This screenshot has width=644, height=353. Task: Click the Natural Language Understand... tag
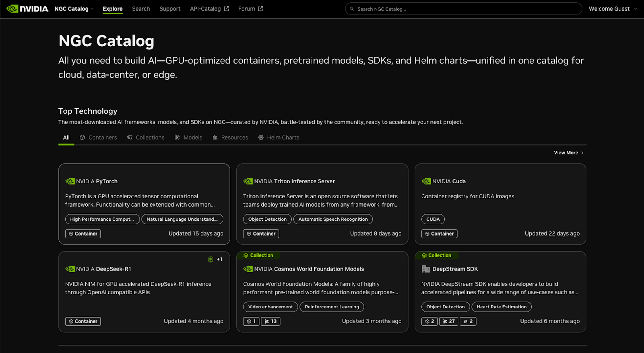pos(182,219)
